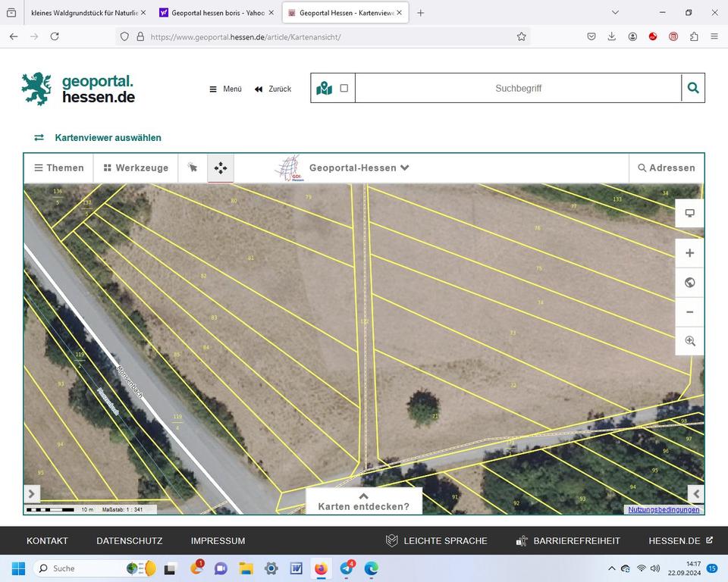728x582 pixels.
Task: Select the magnifier zoom-area tool on map
Action: click(689, 341)
